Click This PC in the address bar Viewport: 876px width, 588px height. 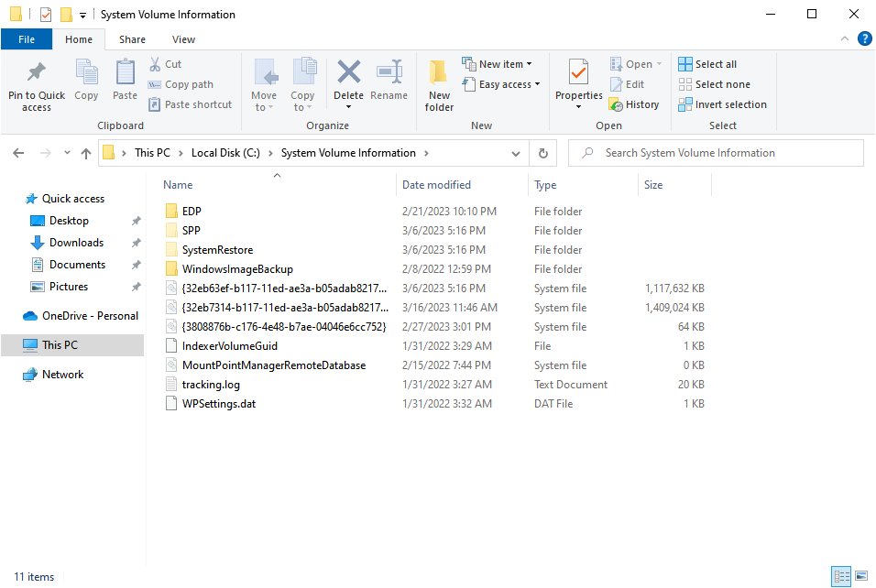(152, 153)
